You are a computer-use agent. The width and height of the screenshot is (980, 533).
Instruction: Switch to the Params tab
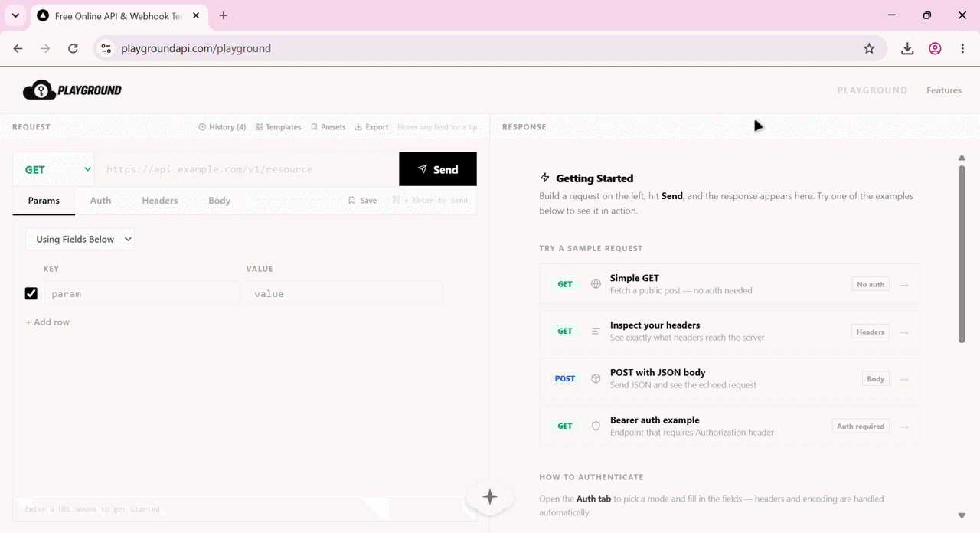(x=44, y=201)
